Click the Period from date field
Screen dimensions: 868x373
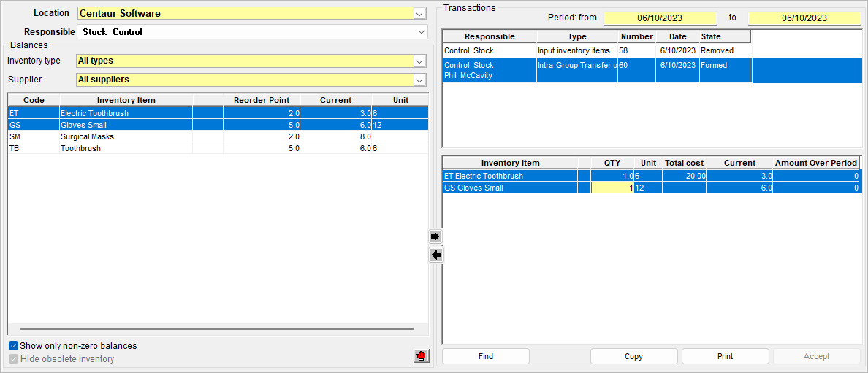(660, 18)
